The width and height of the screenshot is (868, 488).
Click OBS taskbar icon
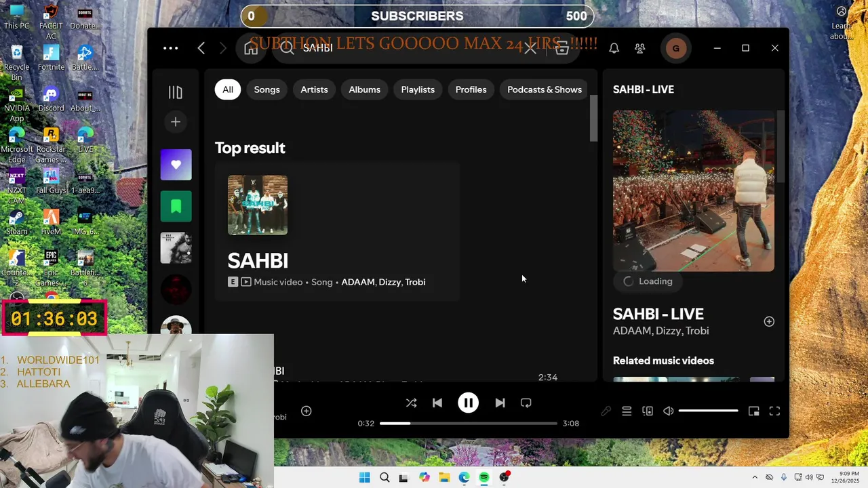[504, 477]
